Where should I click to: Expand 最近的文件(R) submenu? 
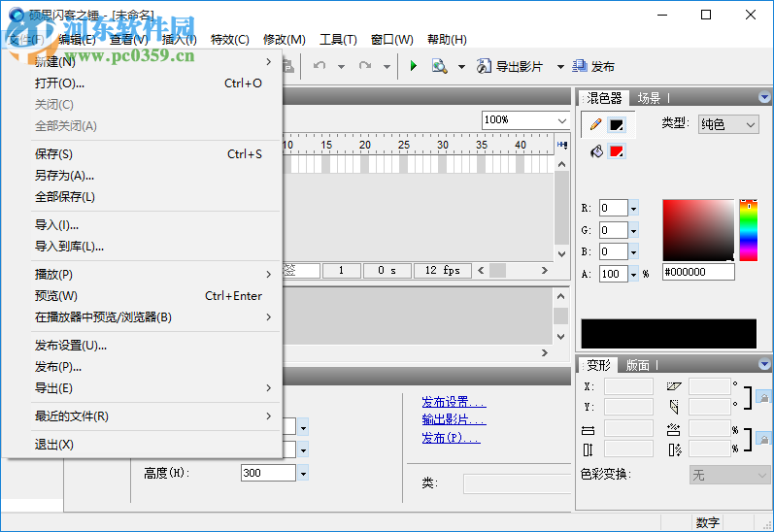tap(156, 416)
